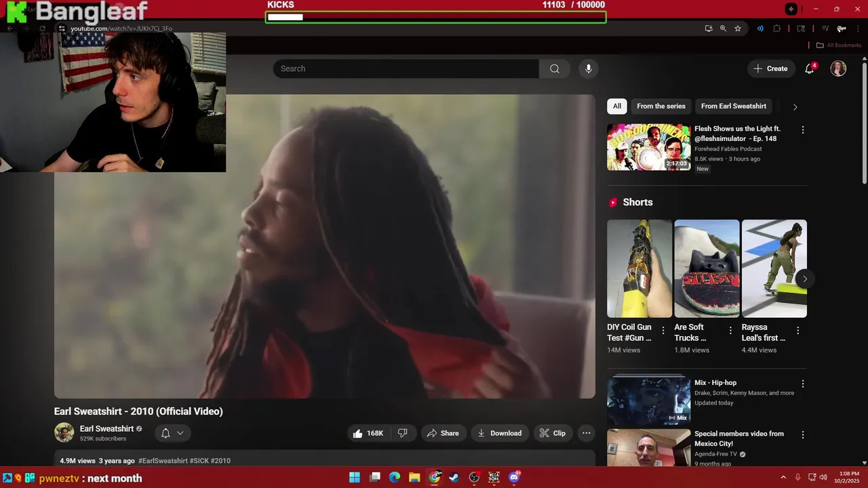This screenshot has width=868, height=488.
Task: Click the YouTube search magnifier button
Action: [555, 68]
